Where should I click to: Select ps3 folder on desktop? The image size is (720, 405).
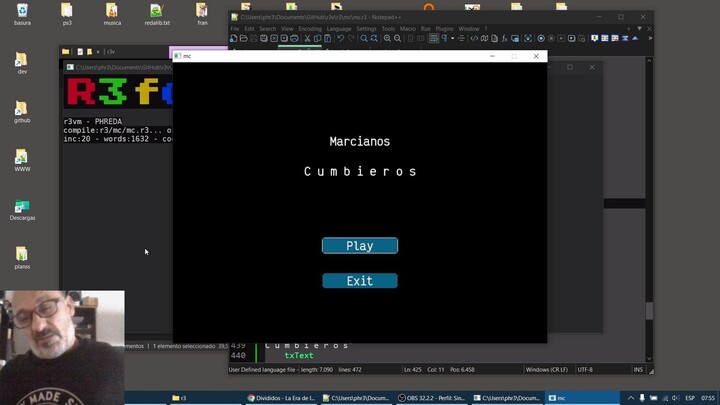pyautogui.click(x=67, y=14)
